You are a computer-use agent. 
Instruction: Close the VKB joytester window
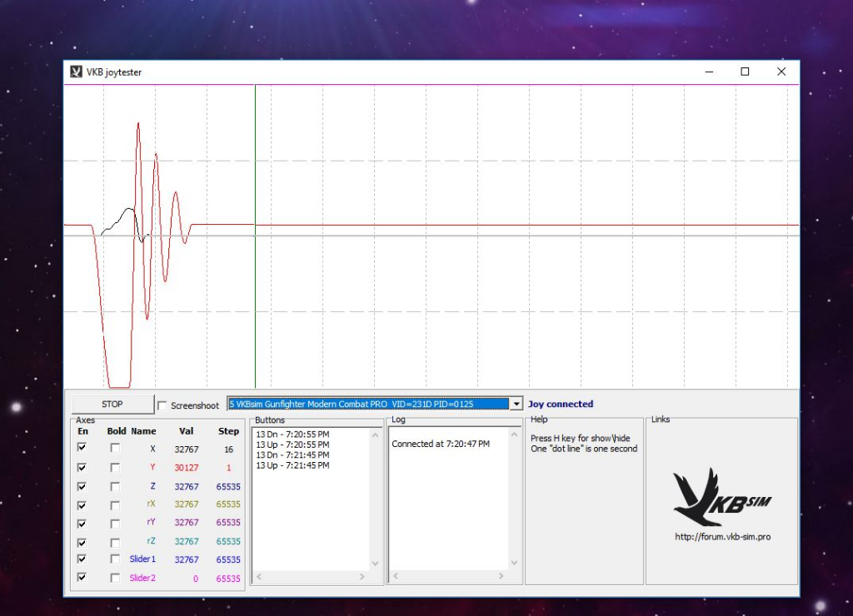coord(781,72)
